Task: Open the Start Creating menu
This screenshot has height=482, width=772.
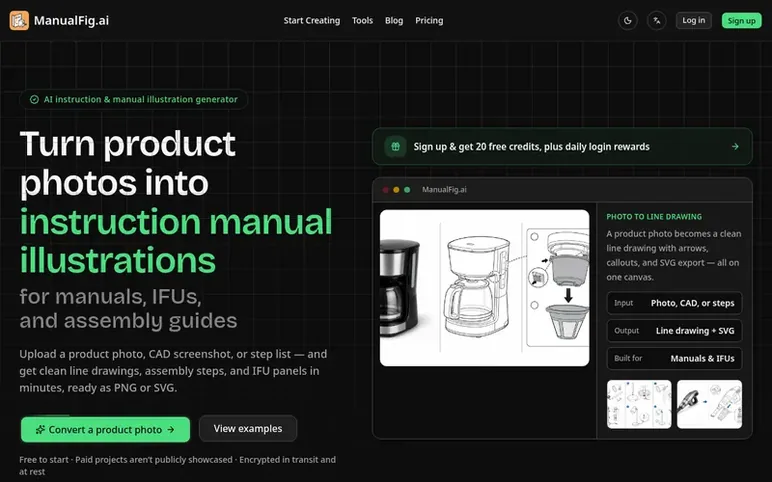Action: pos(312,21)
